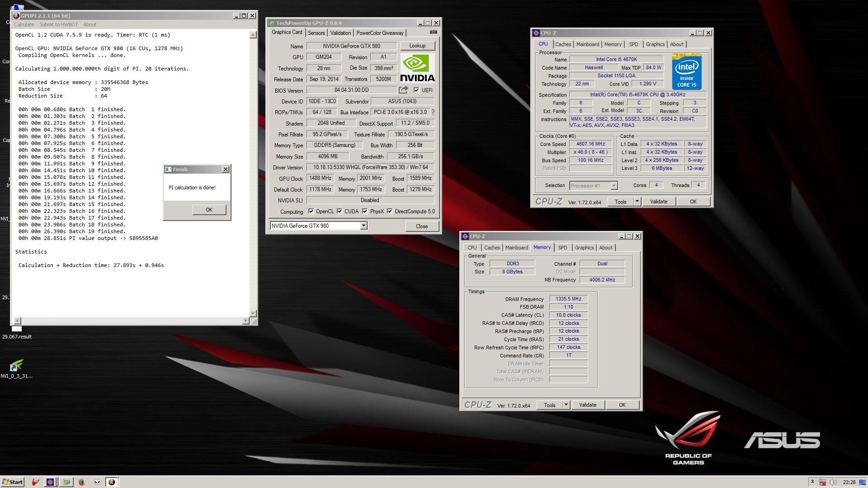This screenshot has width=868, height=488.
Task: Switch to the Sensors tab in GPU-Z
Action: 316,33
